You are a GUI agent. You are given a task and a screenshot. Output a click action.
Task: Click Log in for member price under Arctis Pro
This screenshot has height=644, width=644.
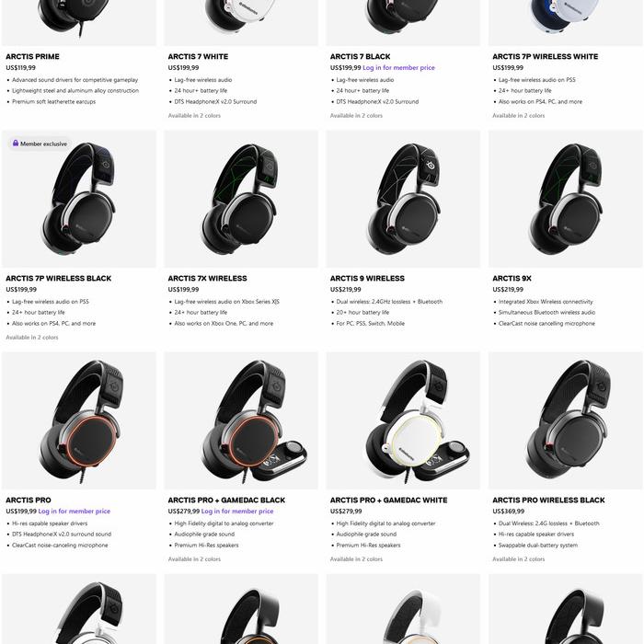75,512
